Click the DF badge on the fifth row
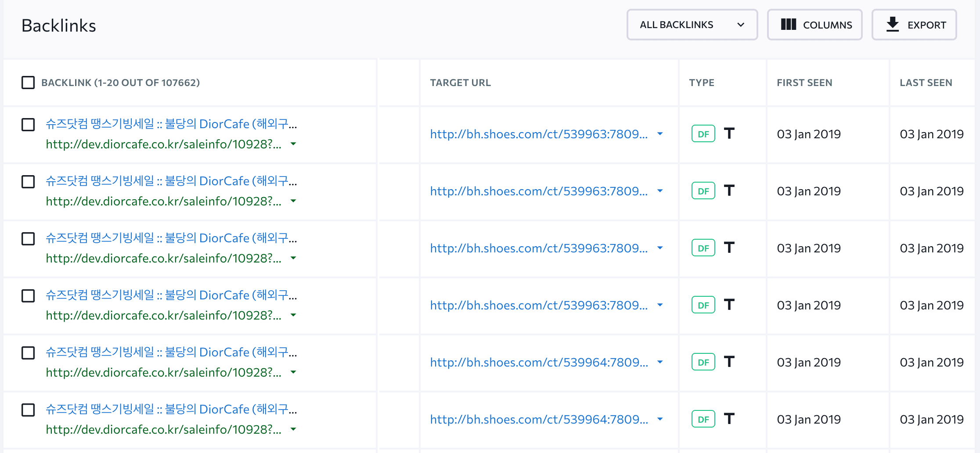 coord(703,362)
